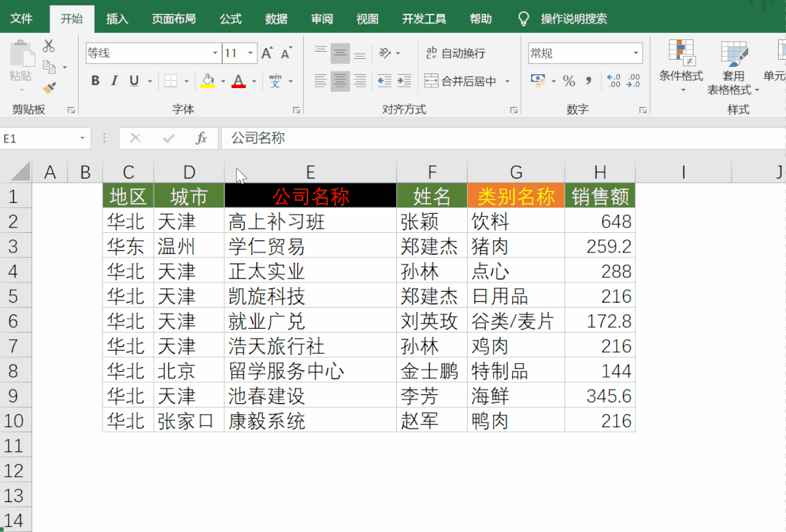Enable wrap text with 自动换行
Screen dimensions: 786x532
click(462, 53)
